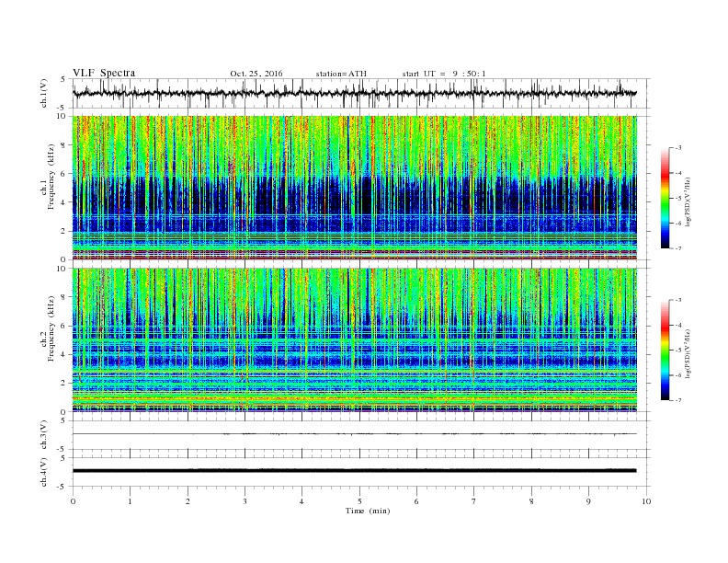Click the "-3" tick on ch.1 colorbar

click(678, 148)
